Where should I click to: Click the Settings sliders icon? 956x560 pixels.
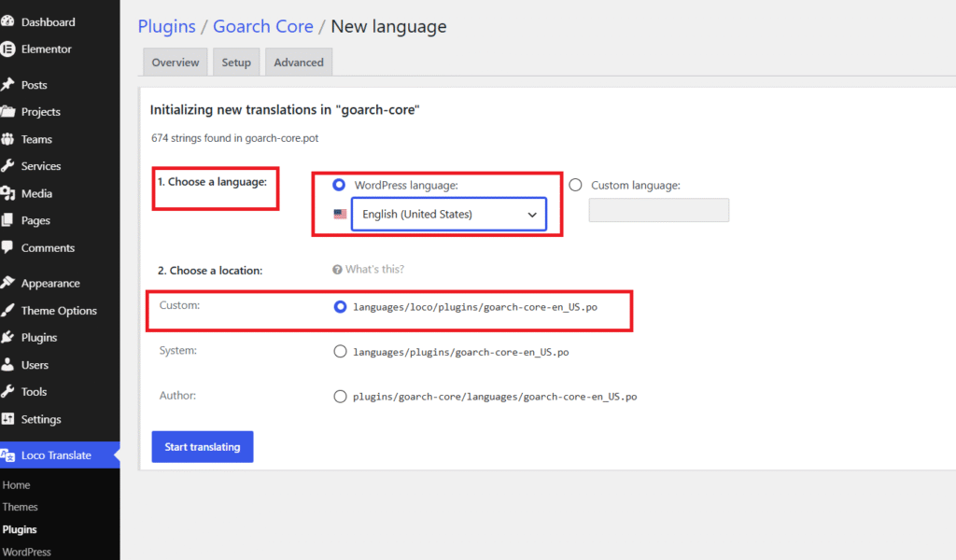7,419
